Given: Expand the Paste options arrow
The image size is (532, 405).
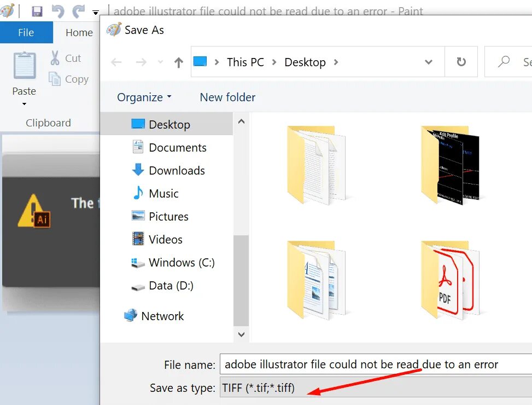Looking at the screenshot, I should pos(24,104).
